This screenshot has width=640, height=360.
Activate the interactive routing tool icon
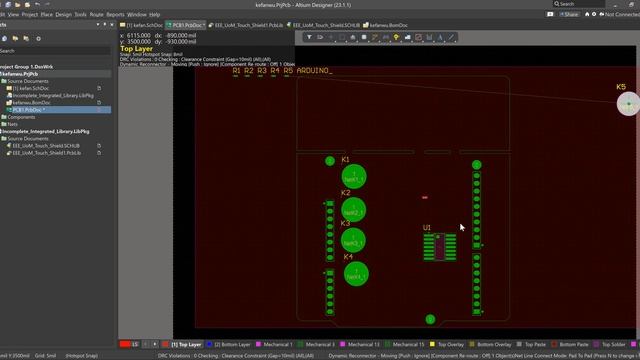tap(375, 37)
